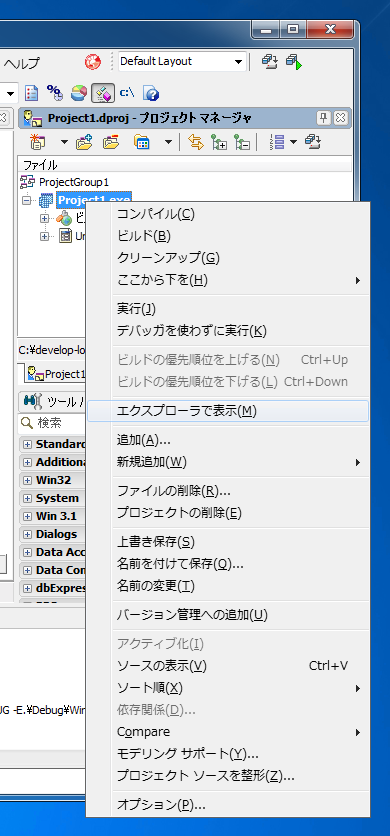The height and width of the screenshot is (836, 390).
Task: Click the percent sign toolbar icon
Action: click(55, 93)
